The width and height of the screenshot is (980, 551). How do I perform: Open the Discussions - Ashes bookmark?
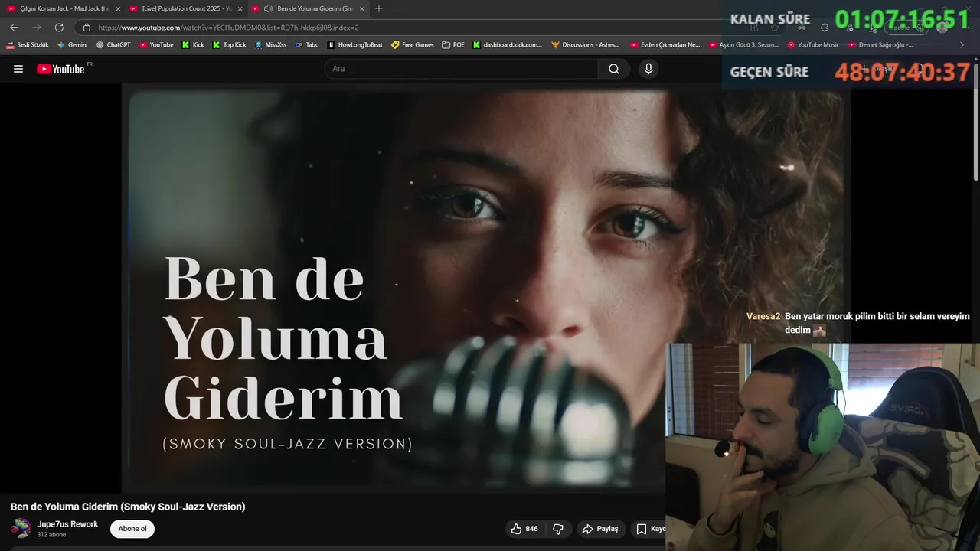pos(586,45)
